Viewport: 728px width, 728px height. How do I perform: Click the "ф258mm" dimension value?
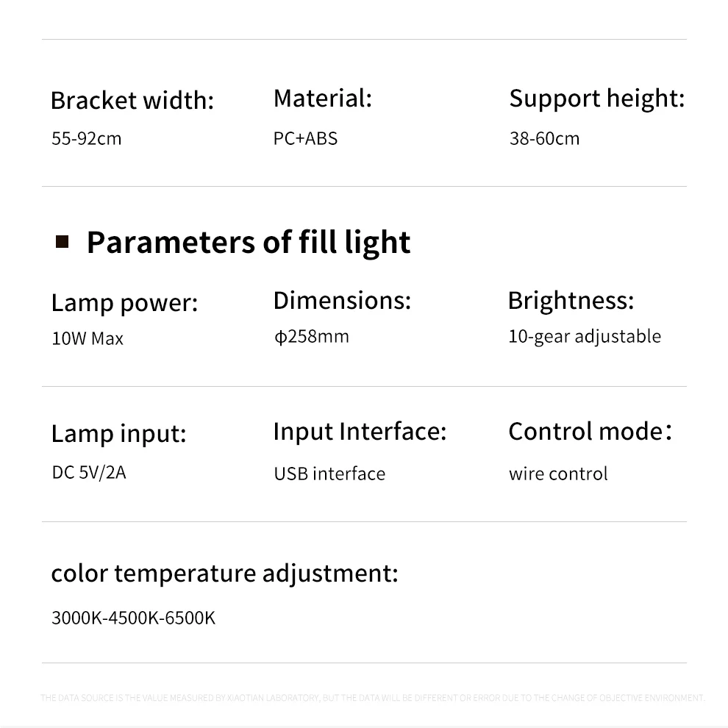tap(311, 336)
